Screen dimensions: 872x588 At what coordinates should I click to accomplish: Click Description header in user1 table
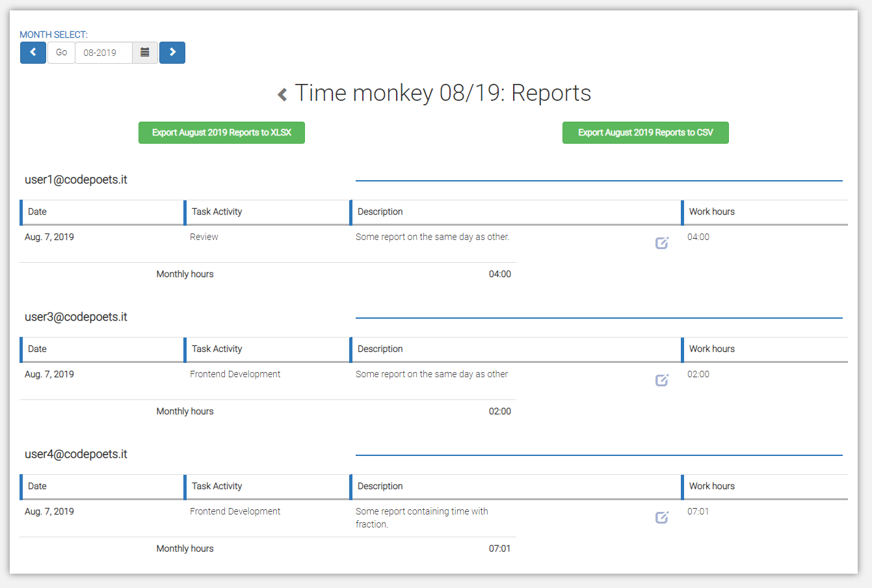tap(516, 212)
